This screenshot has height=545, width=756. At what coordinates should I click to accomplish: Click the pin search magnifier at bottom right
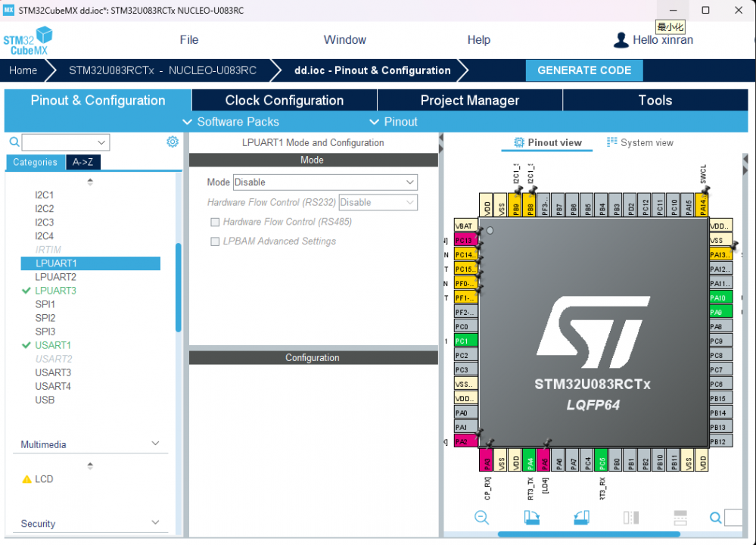click(x=715, y=518)
